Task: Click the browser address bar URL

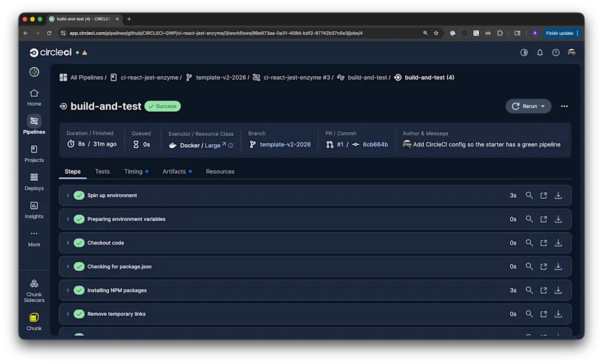Action: click(216, 33)
